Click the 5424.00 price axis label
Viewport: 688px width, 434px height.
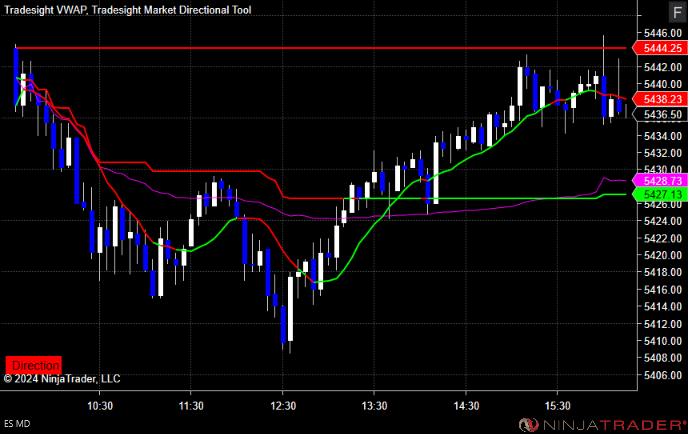coord(663,221)
